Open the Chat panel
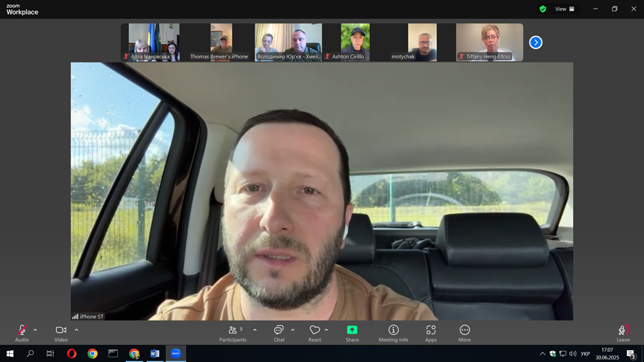This screenshot has height=362, width=644. (x=279, y=332)
